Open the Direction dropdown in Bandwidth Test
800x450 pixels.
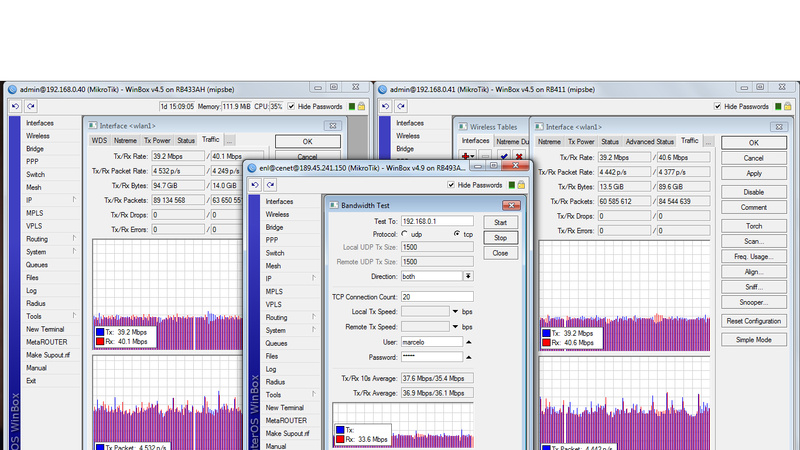click(468, 275)
